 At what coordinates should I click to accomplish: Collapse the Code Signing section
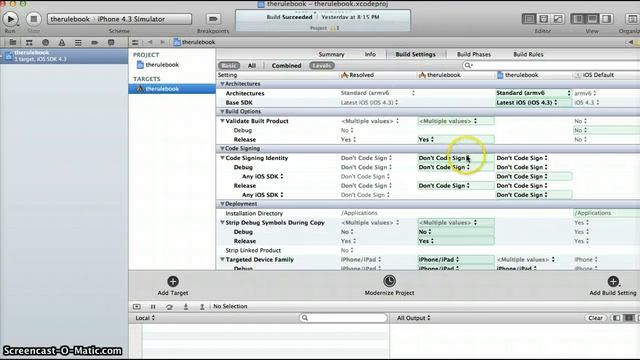click(x=222, y=149)
